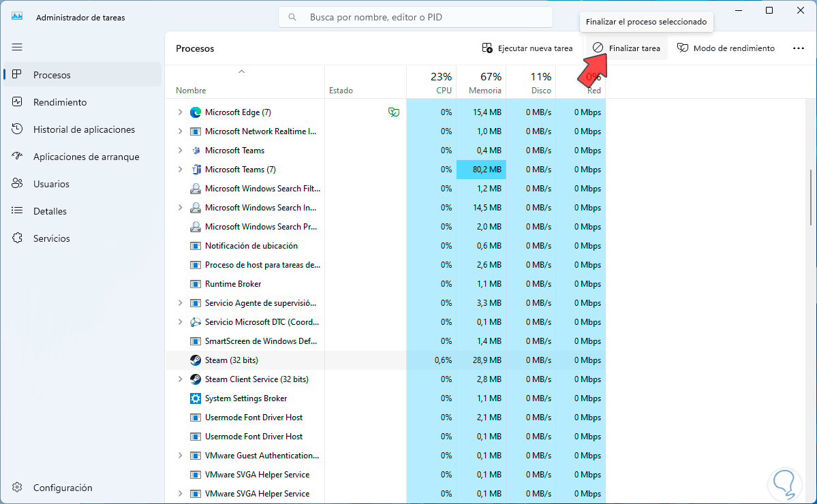The image size is (817, 504).
Task: Click Finalizar tarea button
Action: click(x=627, y=48)
